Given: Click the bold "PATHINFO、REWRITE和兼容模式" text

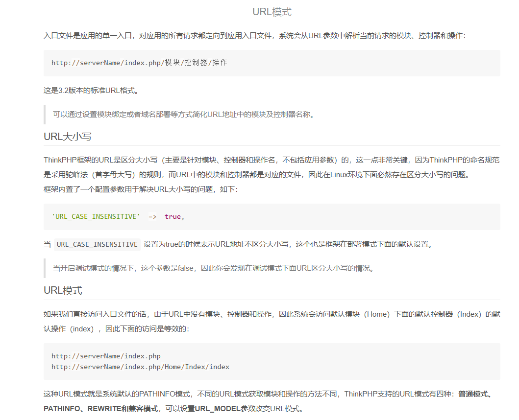Looking at the screenshot, I should (x=100, y=408).
